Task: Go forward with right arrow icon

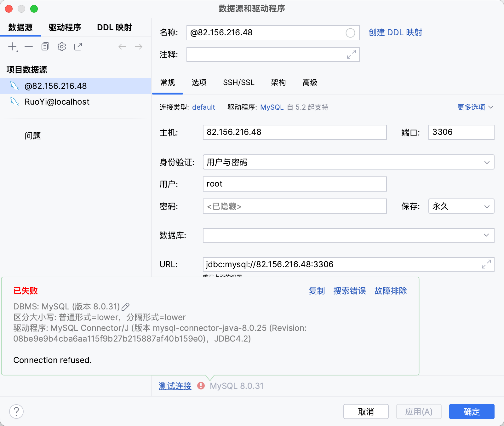Action: point(139,47)
